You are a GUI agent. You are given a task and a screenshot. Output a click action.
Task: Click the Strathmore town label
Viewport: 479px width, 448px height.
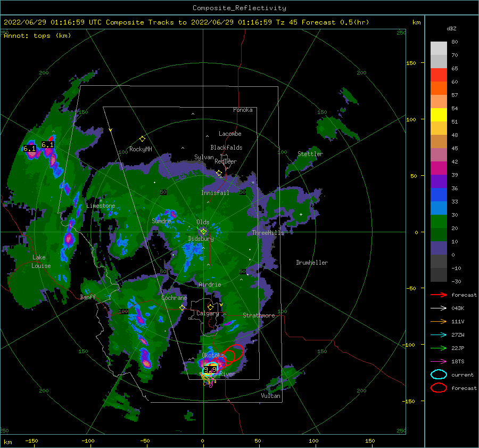point(259,315)
